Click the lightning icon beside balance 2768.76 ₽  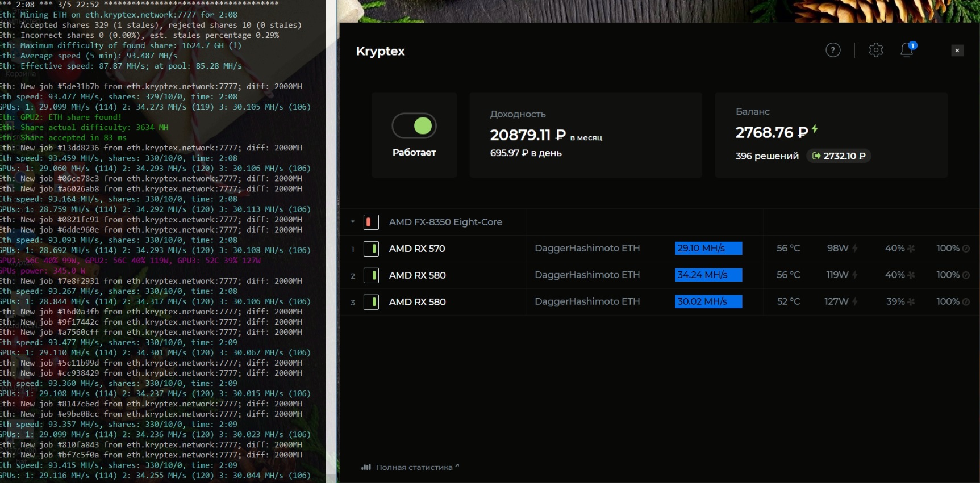815,129
